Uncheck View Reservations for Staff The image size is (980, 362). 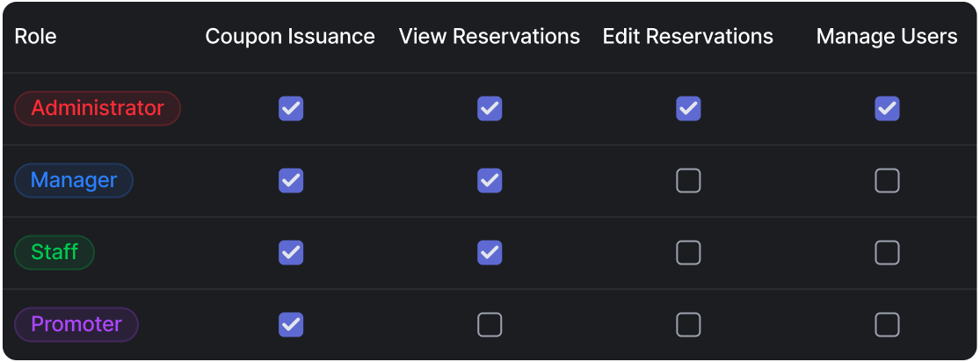tap(490, 253)
